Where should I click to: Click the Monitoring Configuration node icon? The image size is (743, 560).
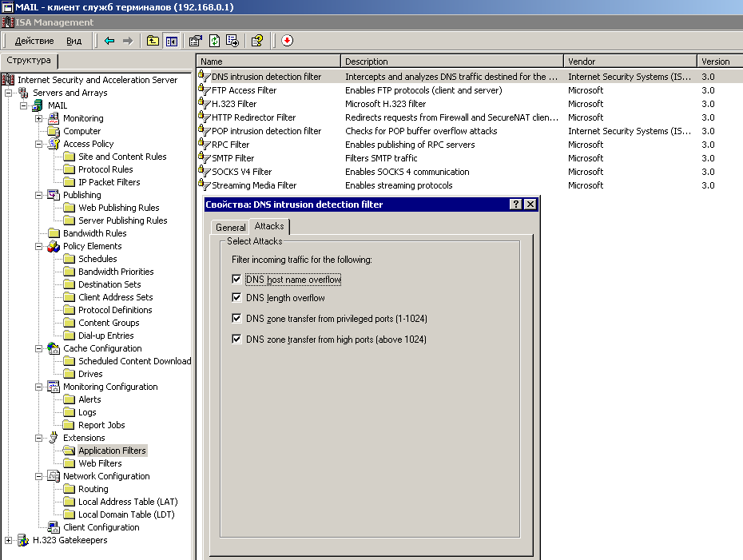[54, 387]
